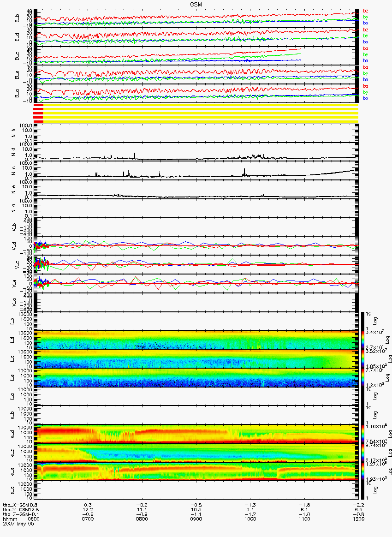The image size is (392, 537).
Task: Select the e_c electron spectrogram label
Action: 12,453
